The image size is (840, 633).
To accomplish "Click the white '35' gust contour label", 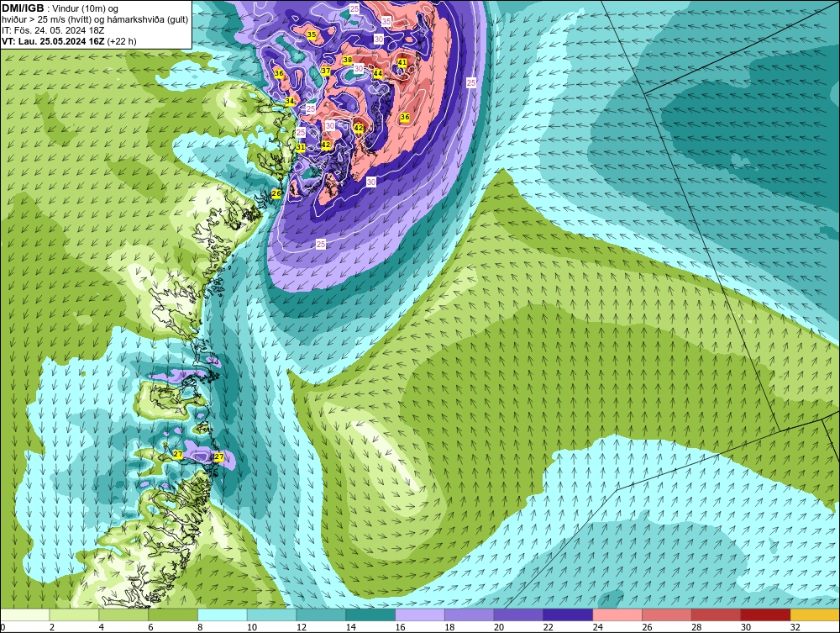I will [386, 22].
